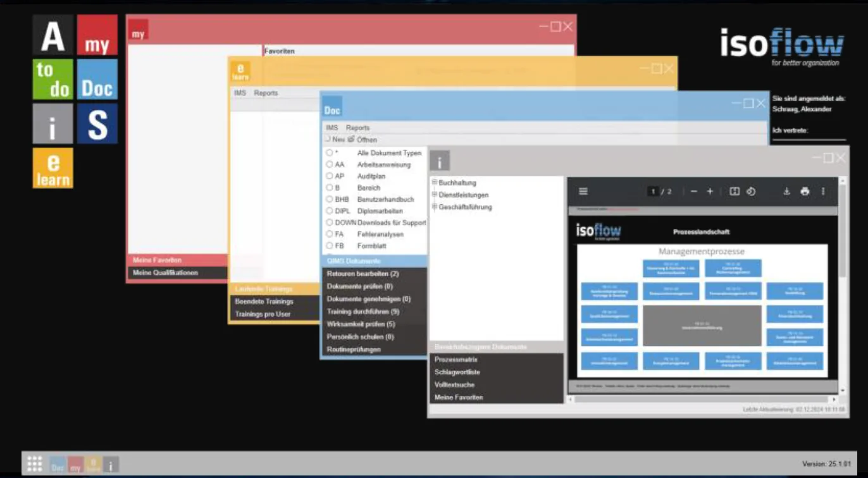
Task: Open the gray i tile in launcher grid
Action: pyautogui.click(x=53, y=124)
